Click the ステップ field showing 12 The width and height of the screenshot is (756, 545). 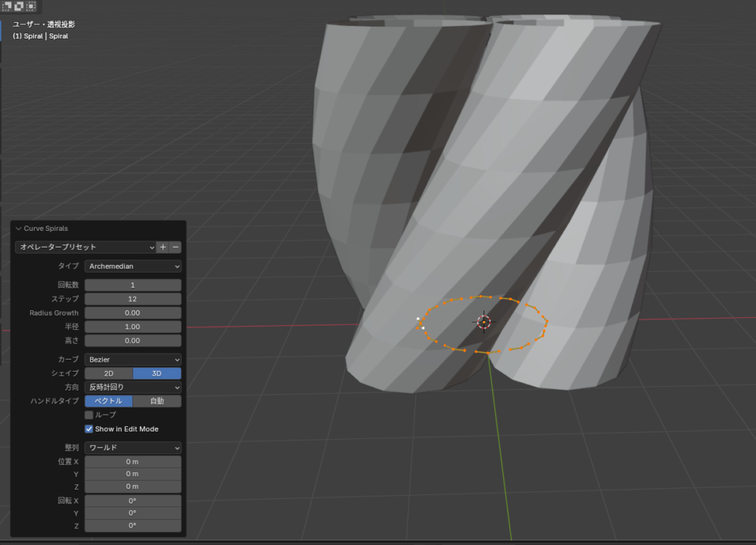click(132, 299)
